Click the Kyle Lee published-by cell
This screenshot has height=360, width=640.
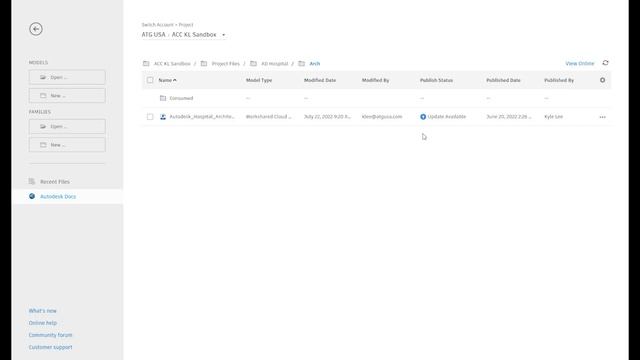pos(553,117)
